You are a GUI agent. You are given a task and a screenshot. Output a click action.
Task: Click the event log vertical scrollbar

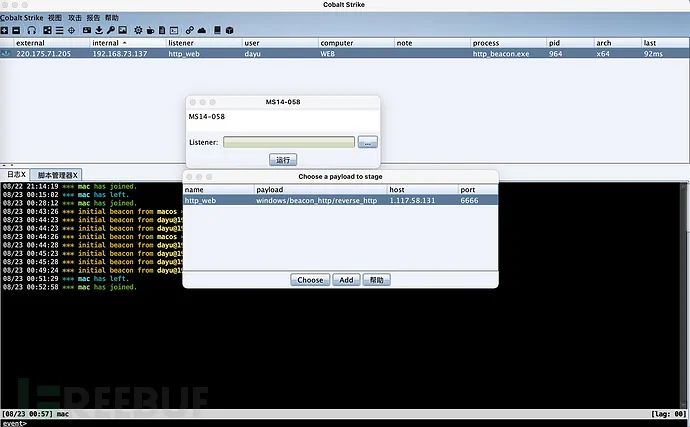tap(683, 295)
